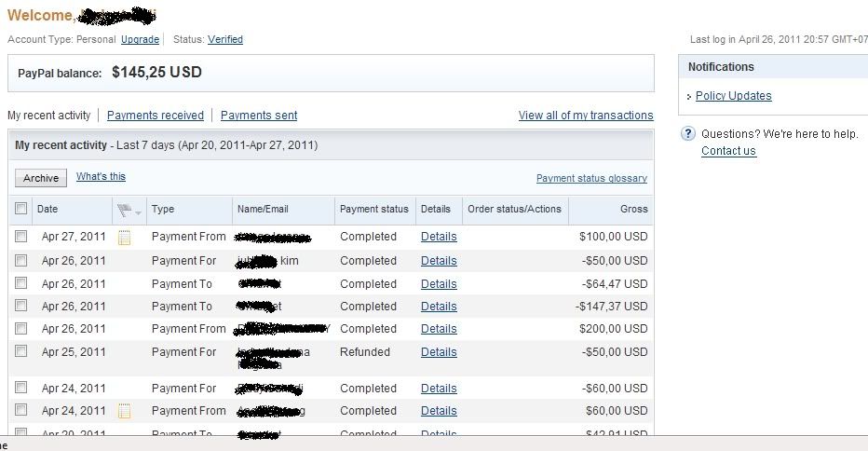This screenshot has height=451, width=868.
Task: Check the $60,00 Payment From row checkbox
Action: (21, 409)
